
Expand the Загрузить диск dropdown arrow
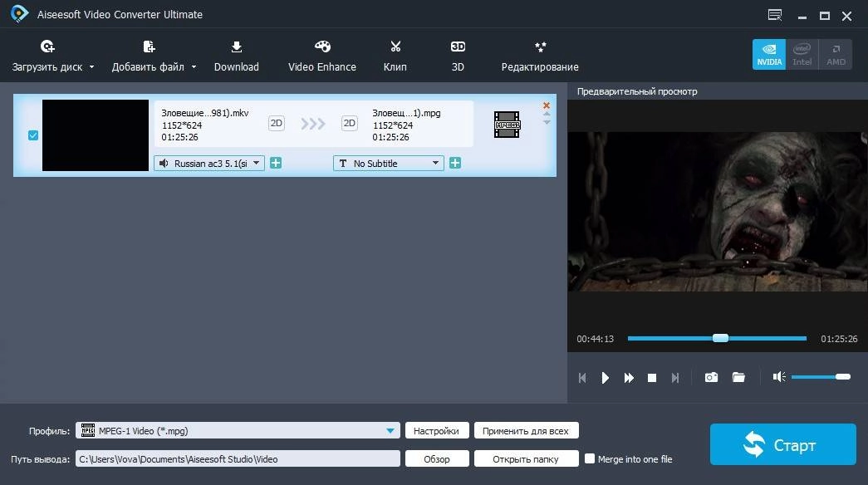pos(92,67)
